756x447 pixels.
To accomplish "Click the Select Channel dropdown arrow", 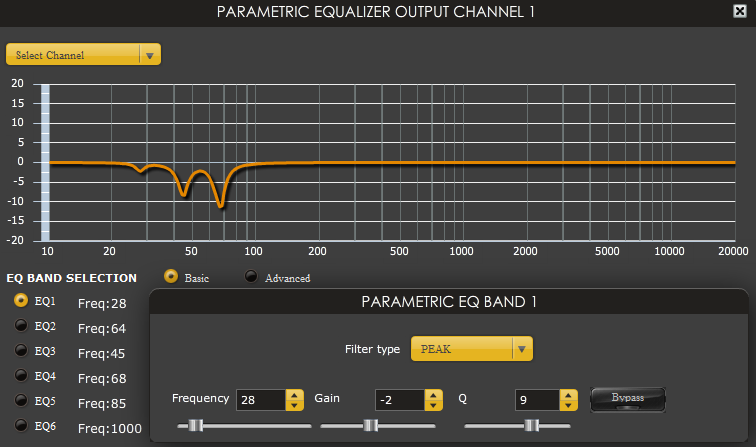I will [x=150, y=55].
